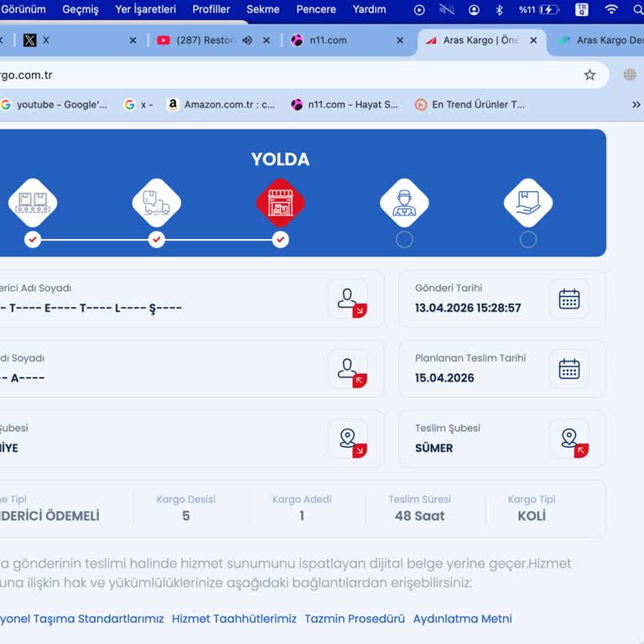
Task: Open the youtube - Google bookmark
Action: 54,105
